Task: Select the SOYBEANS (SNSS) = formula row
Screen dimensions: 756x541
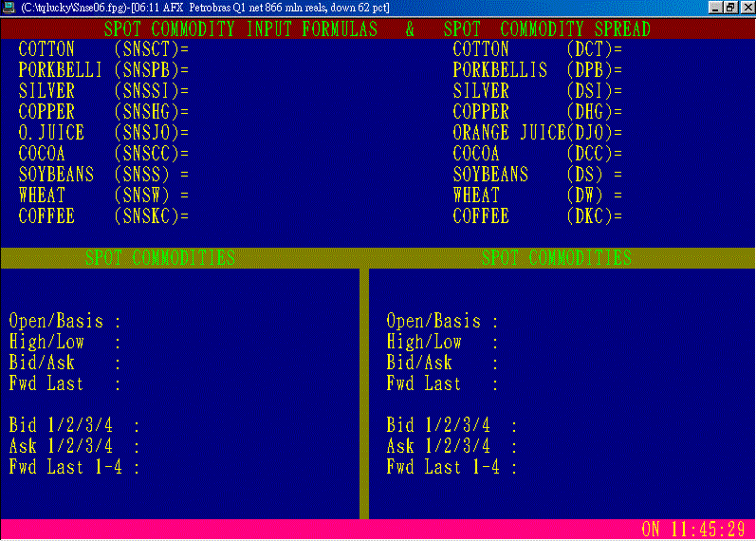Action: coord(103,175)
